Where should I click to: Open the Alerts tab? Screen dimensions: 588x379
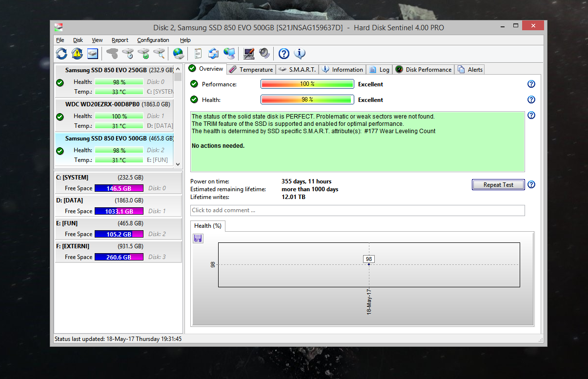[469, 70]
